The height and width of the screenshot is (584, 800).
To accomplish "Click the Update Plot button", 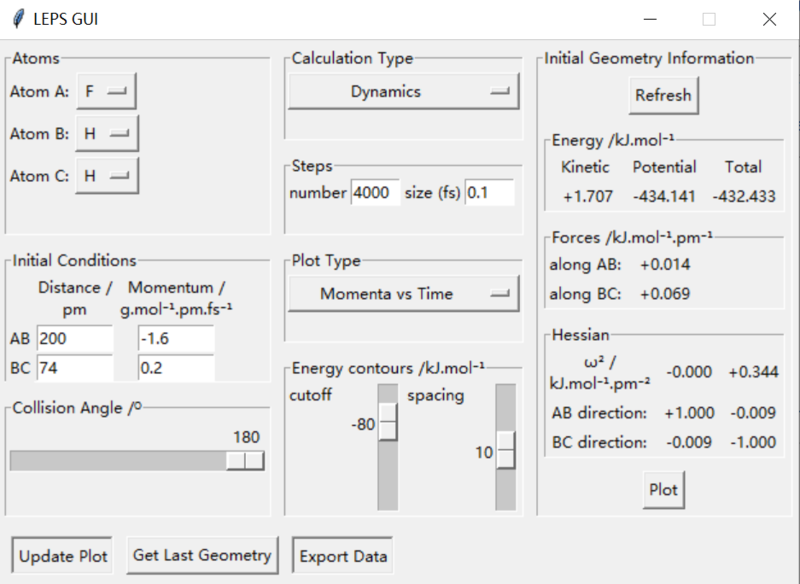I will [x=63, y=555].
